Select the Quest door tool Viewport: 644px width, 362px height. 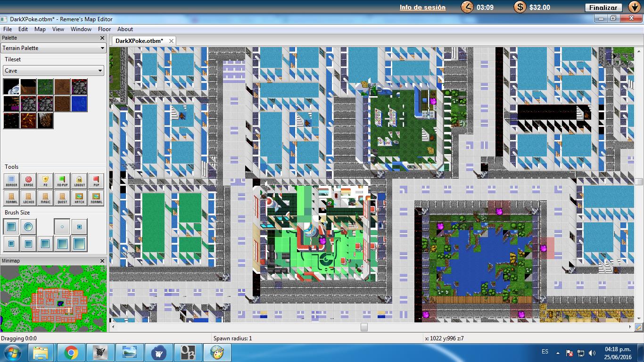coord(62,198)
